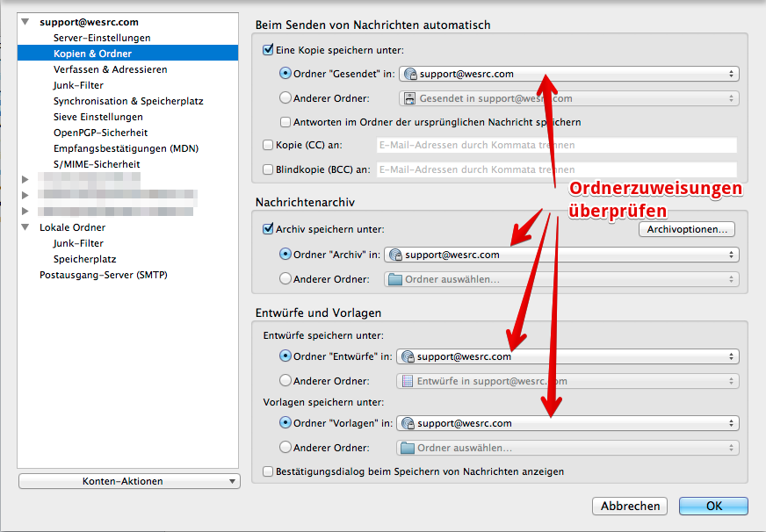Select Lokale Ordner in account list

point(72,227)
